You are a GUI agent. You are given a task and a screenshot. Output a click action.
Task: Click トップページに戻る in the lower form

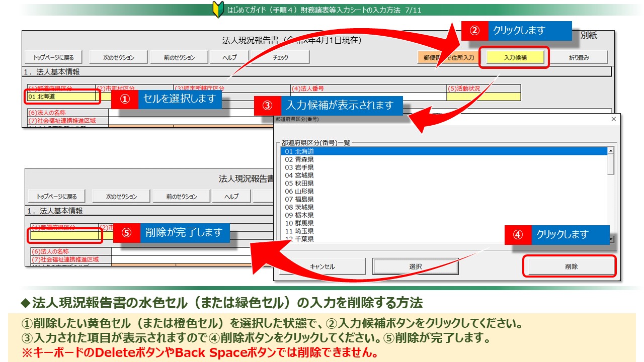pos(57,196)
